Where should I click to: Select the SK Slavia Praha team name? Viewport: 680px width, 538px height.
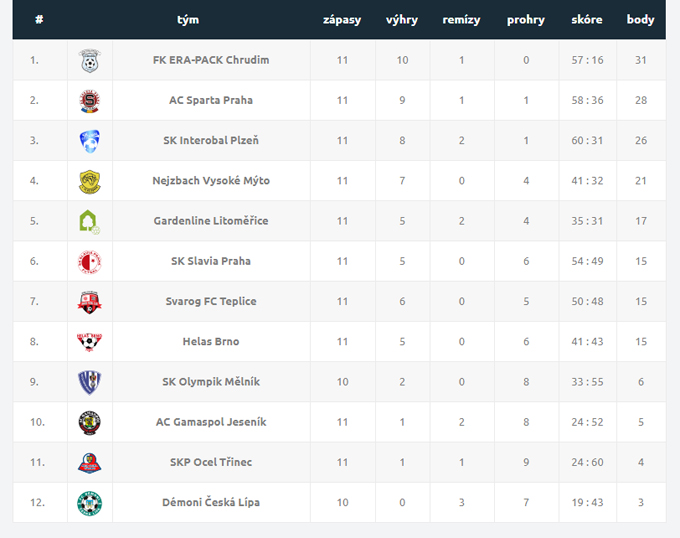coord(211,261)
